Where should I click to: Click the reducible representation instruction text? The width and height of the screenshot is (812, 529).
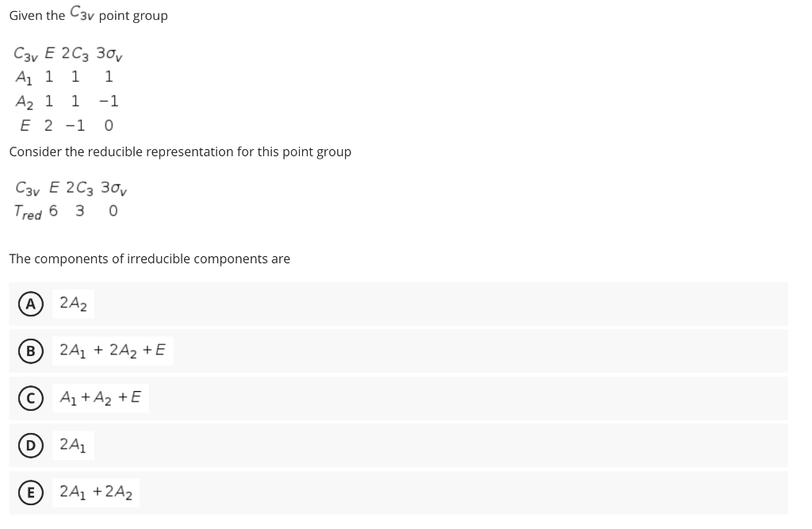point(180,151)
